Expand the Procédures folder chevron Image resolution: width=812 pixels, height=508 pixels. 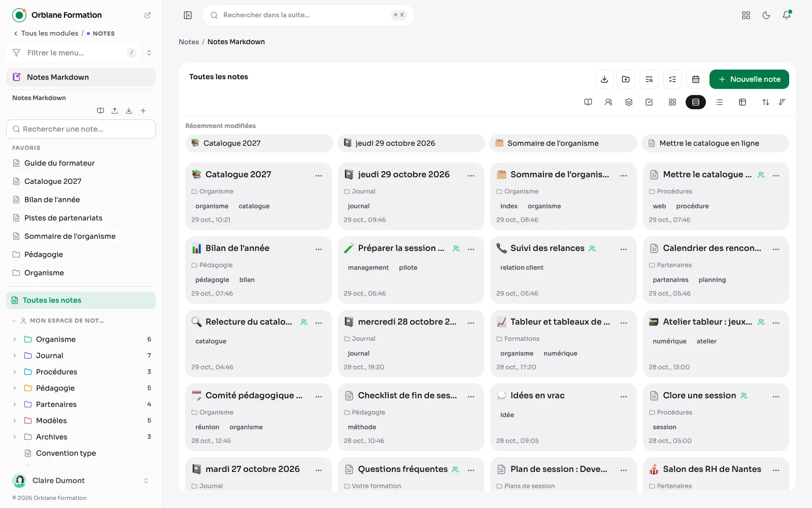15,372
